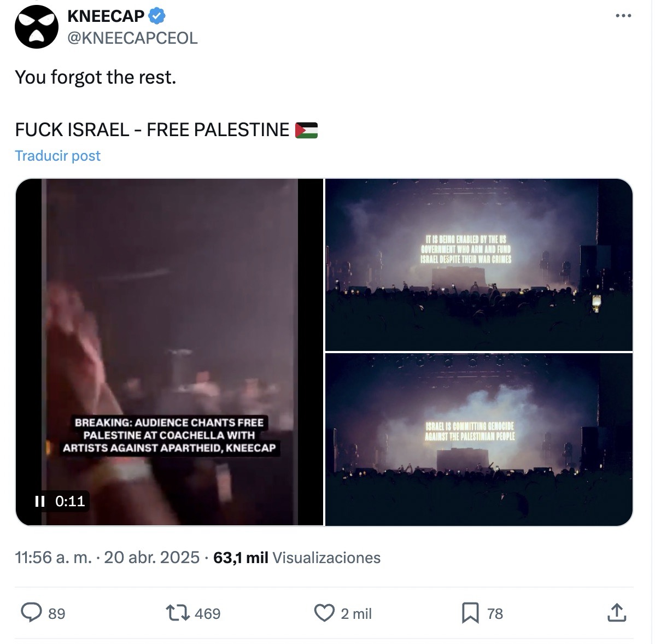Open the US government war crimes photo
655x644 pixels.
[x=479, y=265]
